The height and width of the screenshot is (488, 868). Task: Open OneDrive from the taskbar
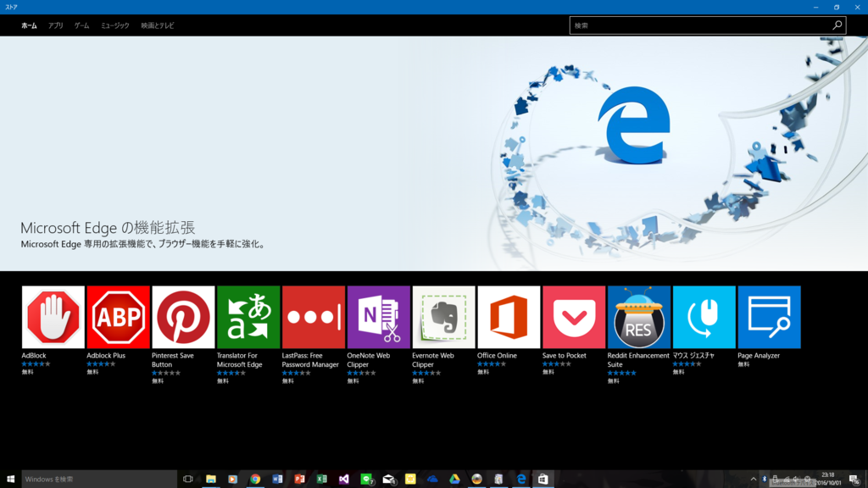pyautogui.click(x=432, y=480)
